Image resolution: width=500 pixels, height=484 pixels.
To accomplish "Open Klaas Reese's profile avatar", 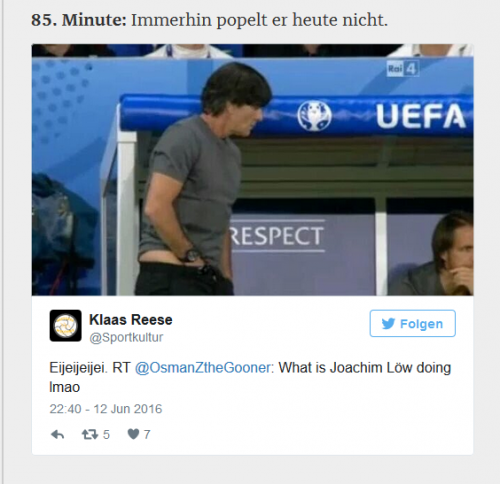I will (x=66, y=326).
